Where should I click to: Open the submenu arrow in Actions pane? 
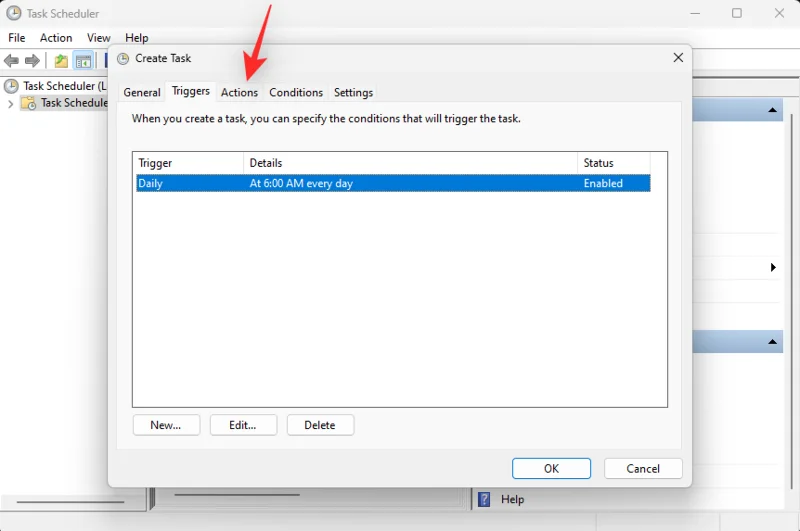coord(773,267)
